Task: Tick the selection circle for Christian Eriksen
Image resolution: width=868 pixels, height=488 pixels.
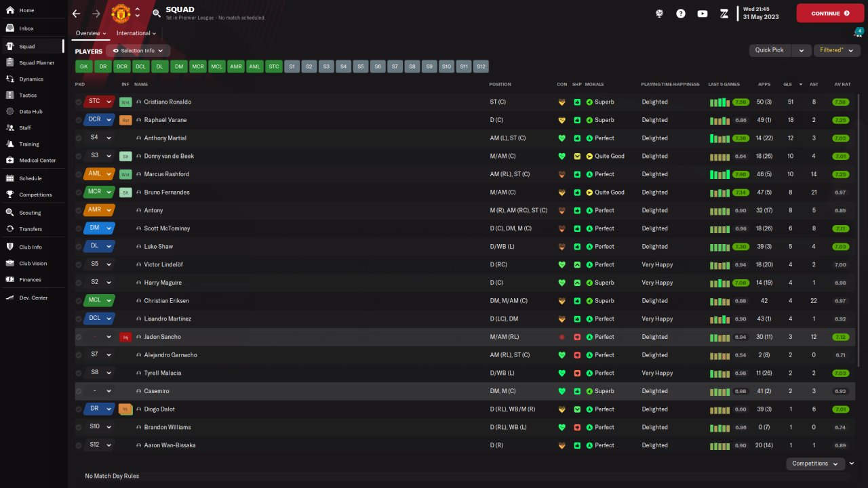Action: [x=79, y=301]
